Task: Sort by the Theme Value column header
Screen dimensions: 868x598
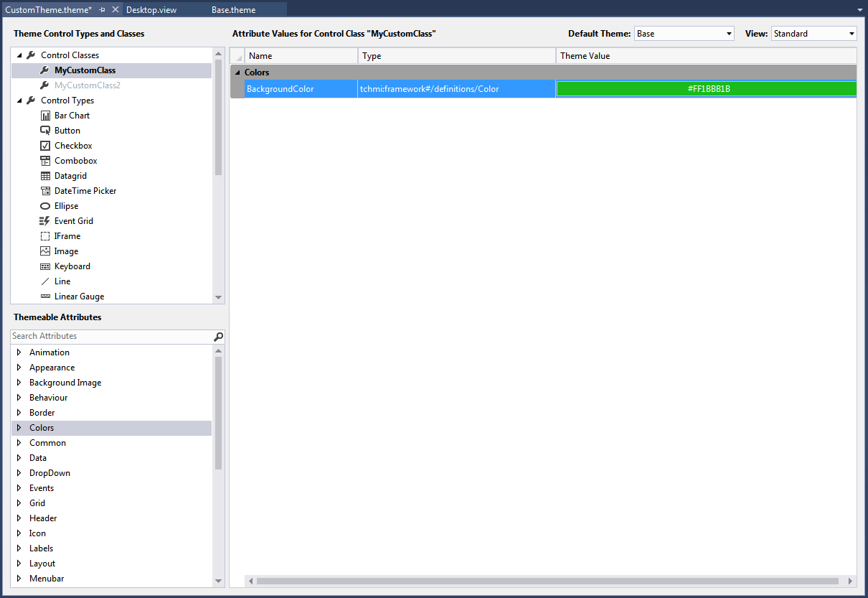Action: coord(707,56)
